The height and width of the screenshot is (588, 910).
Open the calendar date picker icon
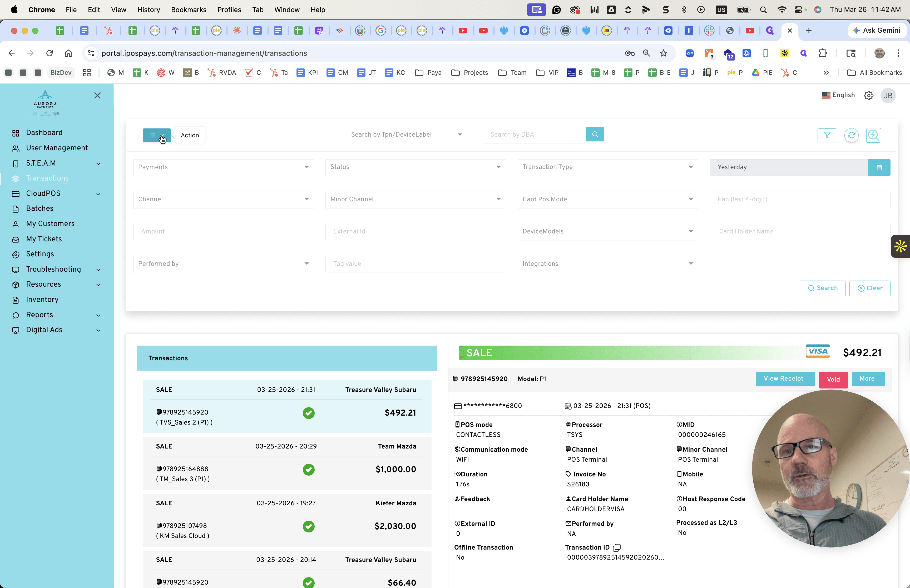click(x=879, y=167)
